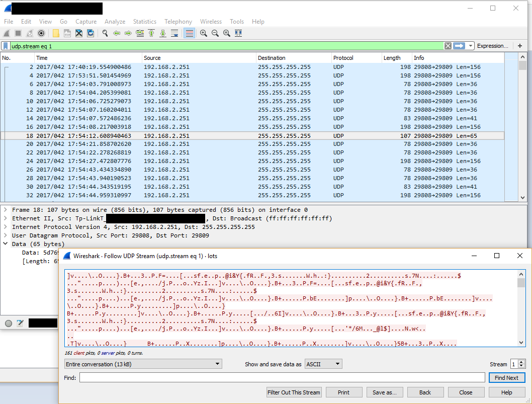The image size is (532, 404).
Task: Open the Telephony menu
Action: (x=178, y=22)
